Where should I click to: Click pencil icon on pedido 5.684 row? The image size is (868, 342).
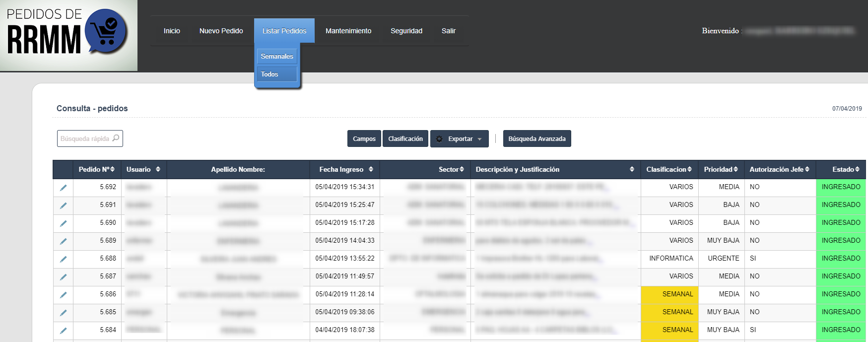pos(63,331)
